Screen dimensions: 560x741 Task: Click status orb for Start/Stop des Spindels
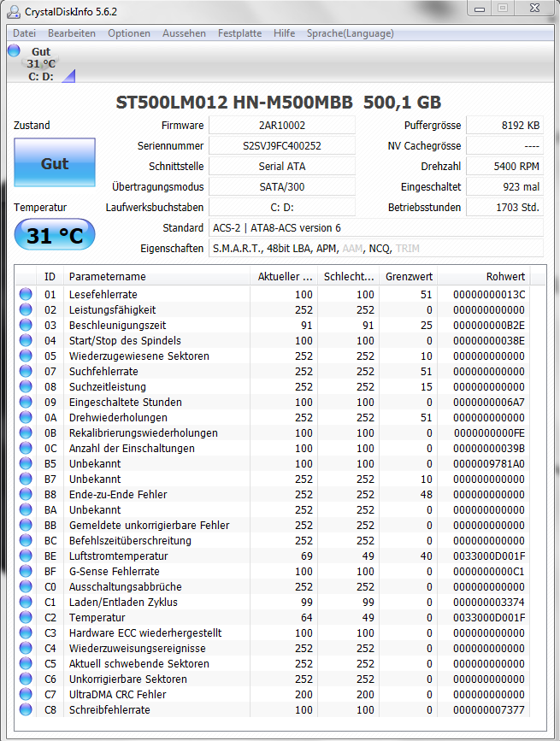(x=26, y=340)
